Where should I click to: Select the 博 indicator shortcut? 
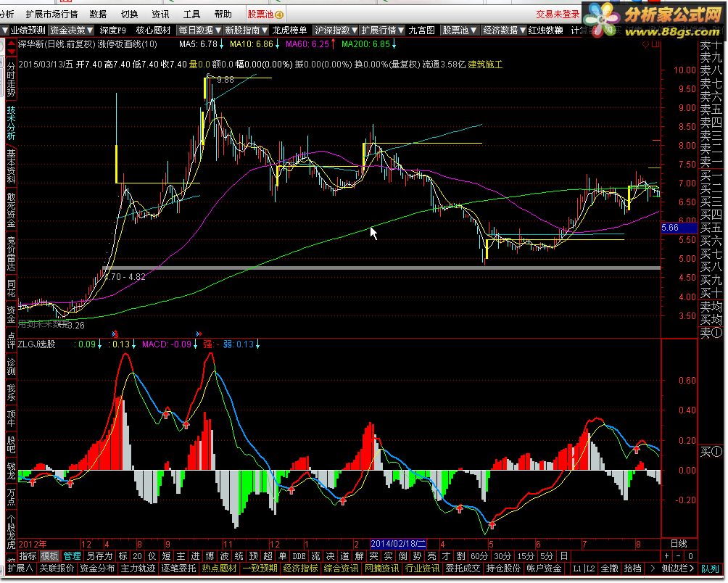(210, 556)
